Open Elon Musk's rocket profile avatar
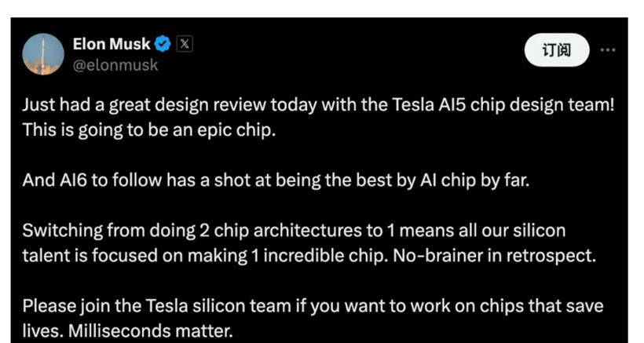Image resolution: width=644 pixels, height=343 pixels. pos(43,54)
